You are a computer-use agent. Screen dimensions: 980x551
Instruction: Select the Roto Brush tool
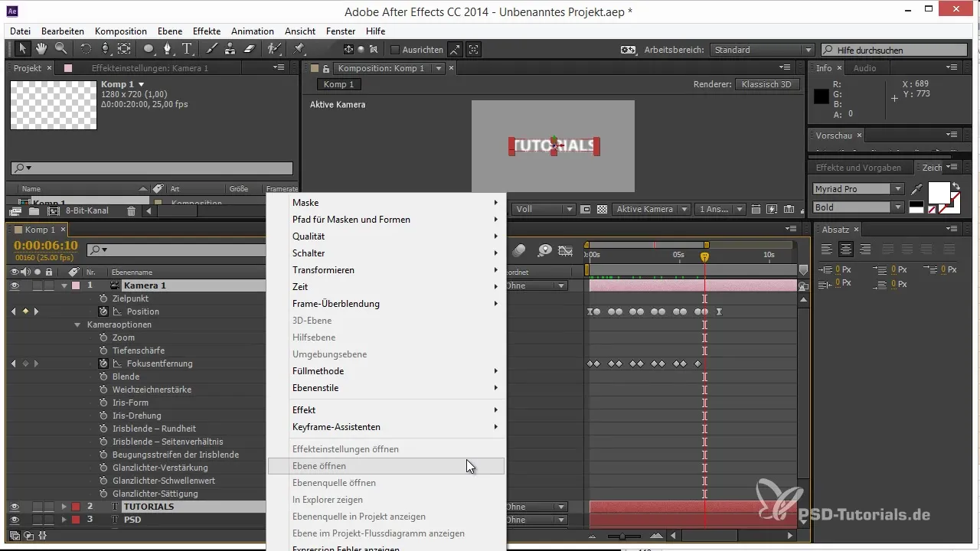coord(274,49)
